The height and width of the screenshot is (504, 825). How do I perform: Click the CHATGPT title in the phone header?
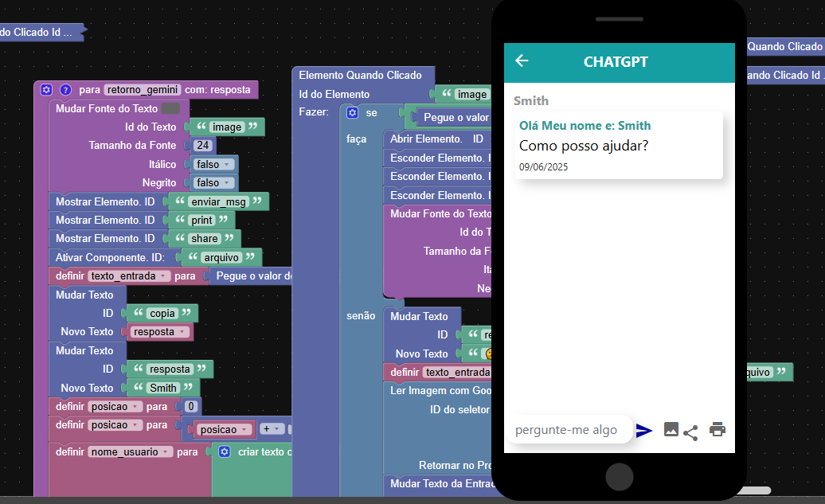click(x=616, y=62)
